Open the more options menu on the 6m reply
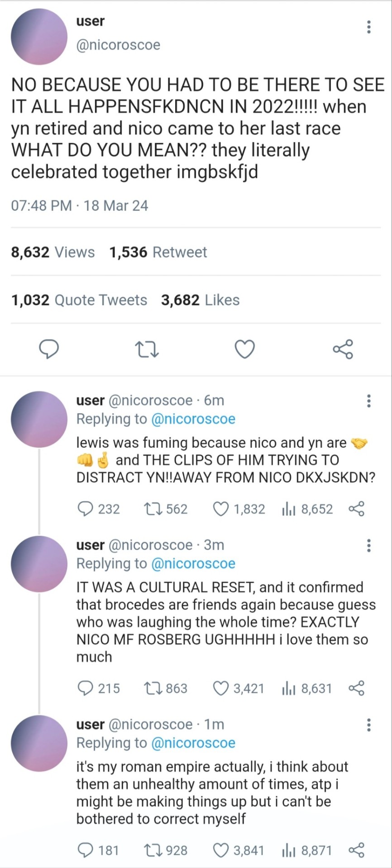Image resolution: width=392 pixels, height=868 pixels. (x=369, y=401)
